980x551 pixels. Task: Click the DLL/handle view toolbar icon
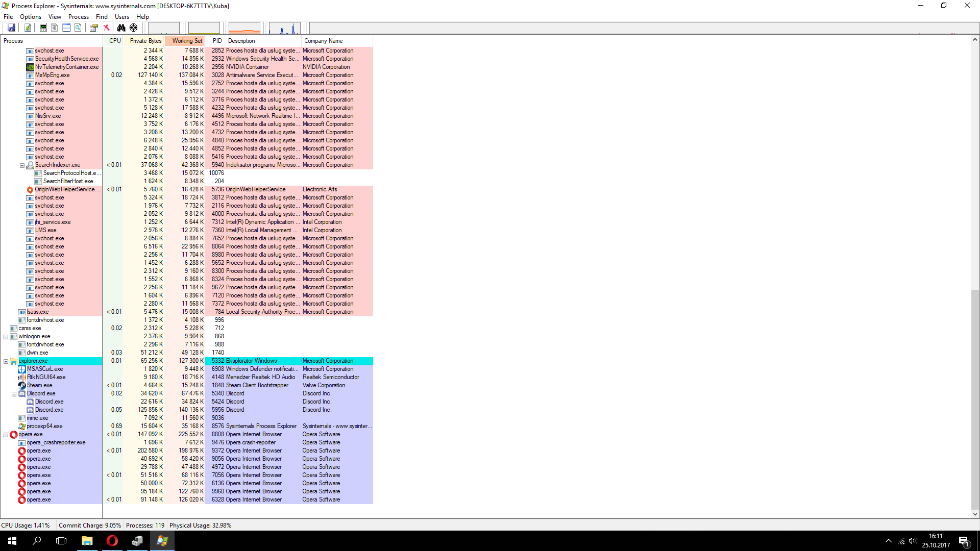[78, 28]
